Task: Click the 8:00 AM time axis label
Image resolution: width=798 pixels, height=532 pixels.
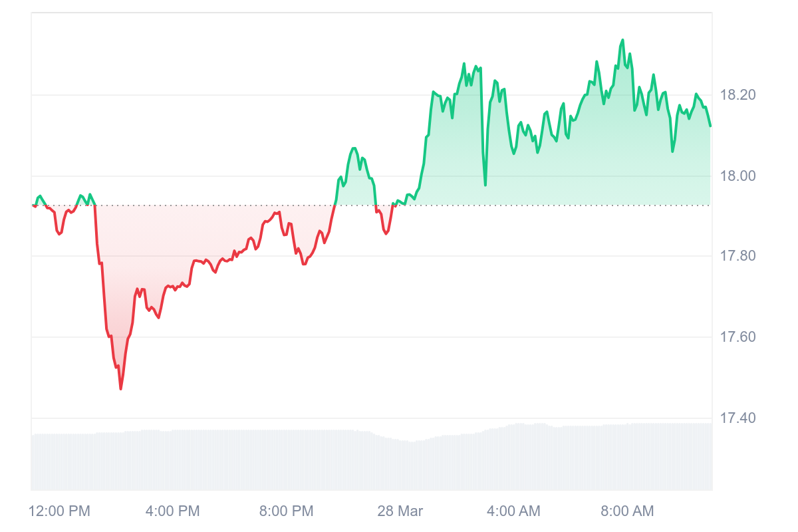Action: pos(626,511)
